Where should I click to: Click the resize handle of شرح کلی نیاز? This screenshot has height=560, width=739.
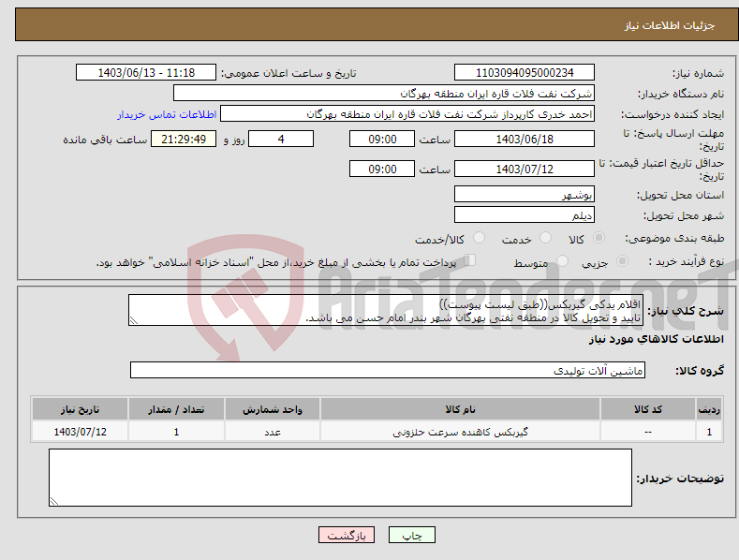(x=134, y=321)
